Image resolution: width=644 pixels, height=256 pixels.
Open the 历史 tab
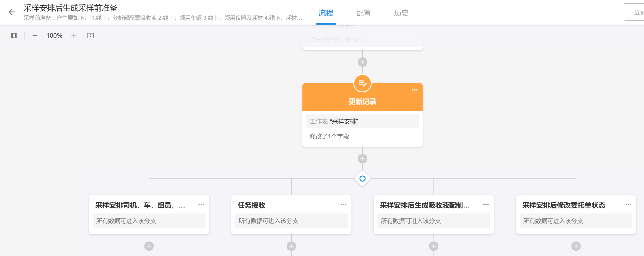[x=401, y=13]
